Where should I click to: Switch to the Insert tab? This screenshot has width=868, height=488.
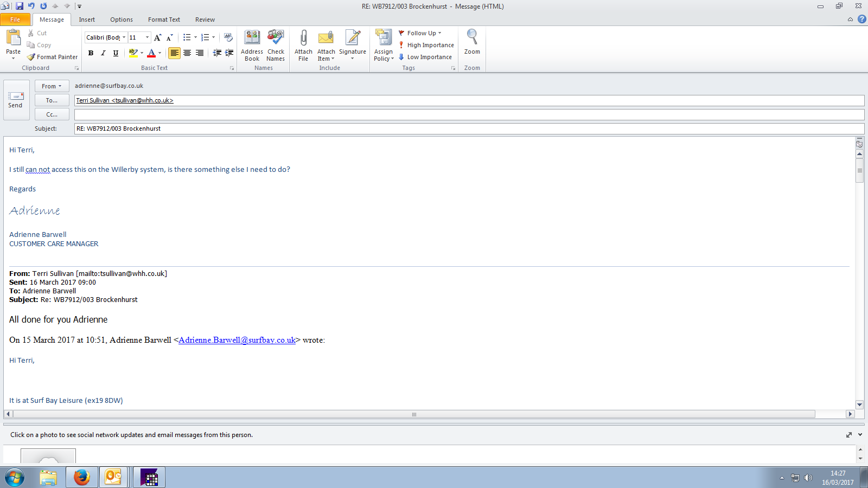coord(87,20)
